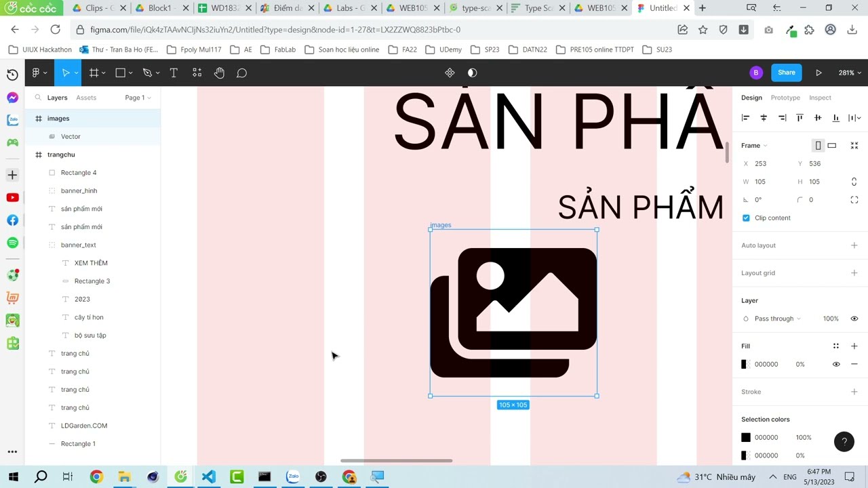
Task: Select the Move tool
Action: point(65,73)
